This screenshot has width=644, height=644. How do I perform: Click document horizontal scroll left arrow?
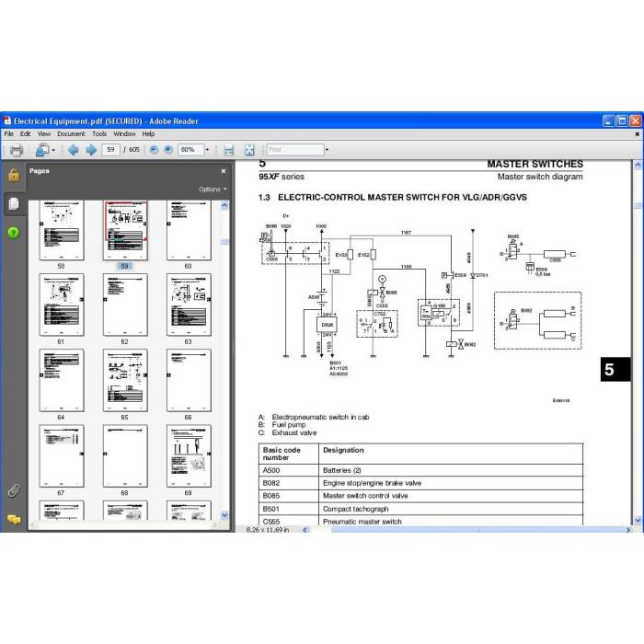305,530
